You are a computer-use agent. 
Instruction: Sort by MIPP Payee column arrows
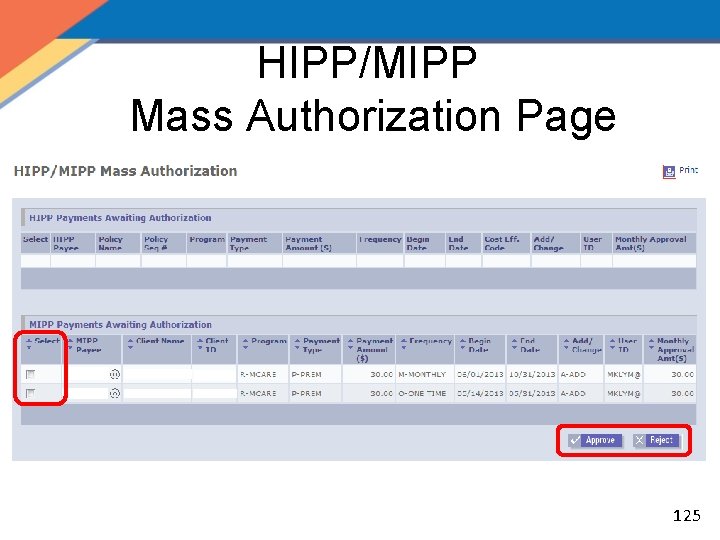click(x=70, y=344)
